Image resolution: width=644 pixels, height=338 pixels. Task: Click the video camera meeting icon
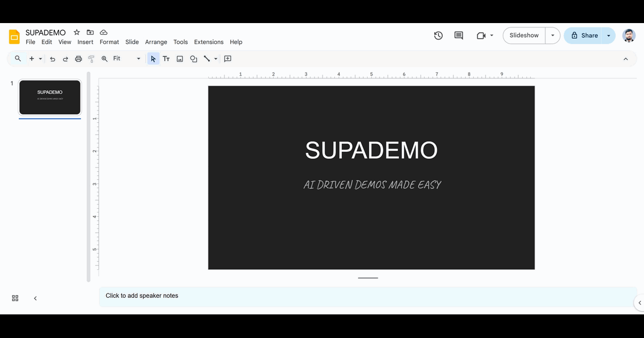(x=481, y=35)
